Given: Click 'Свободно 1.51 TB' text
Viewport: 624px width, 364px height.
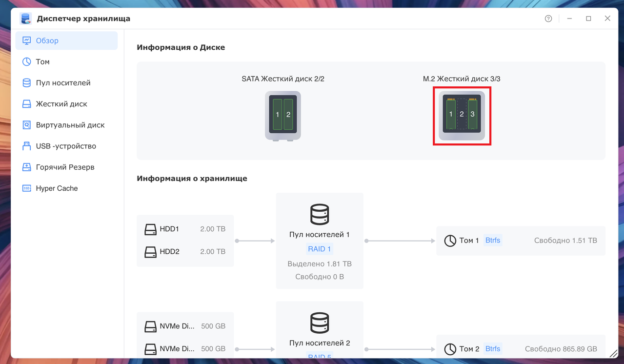Looking at the screenshot, I should (565, 241).
